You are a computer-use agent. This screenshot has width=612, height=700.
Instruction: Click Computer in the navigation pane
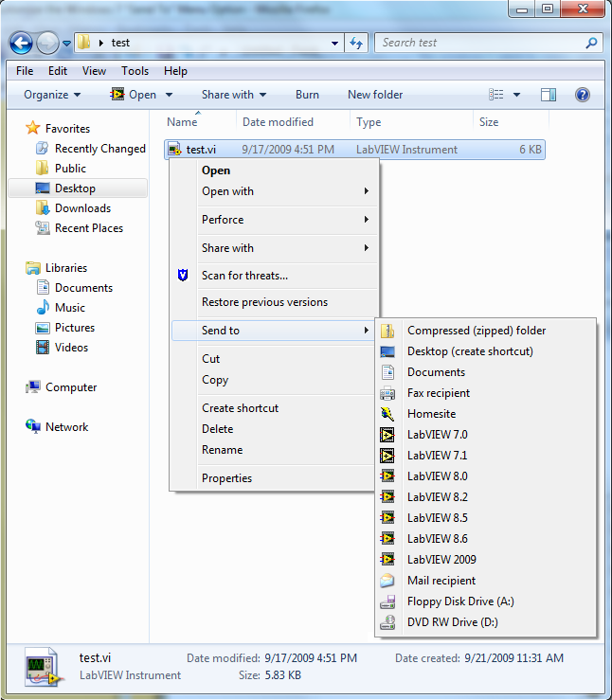point(71,387)
